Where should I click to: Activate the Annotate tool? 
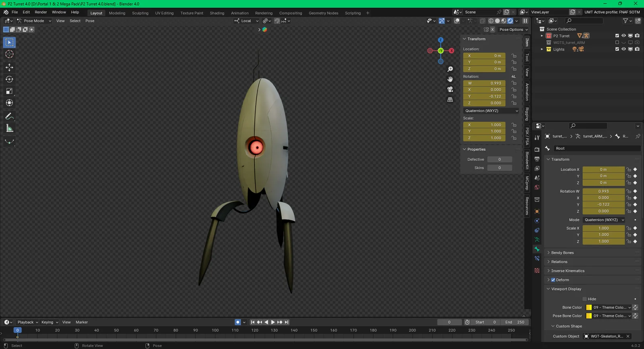[9, 116]
